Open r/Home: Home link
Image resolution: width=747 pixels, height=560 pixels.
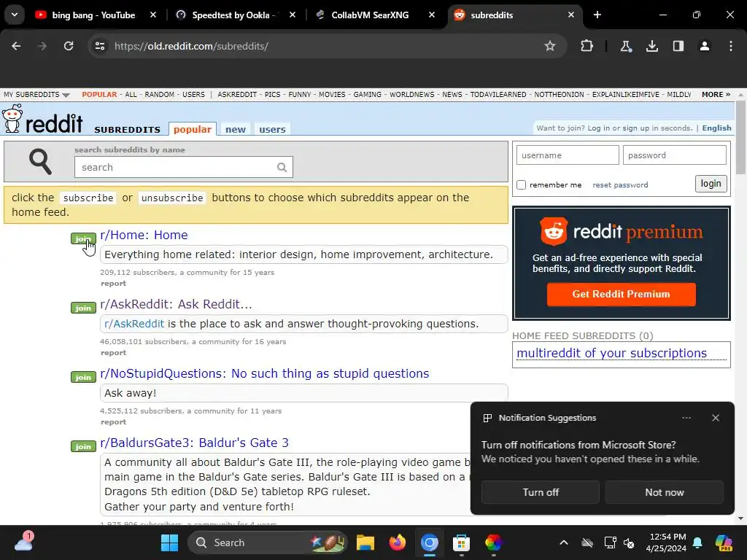point(144,235)
